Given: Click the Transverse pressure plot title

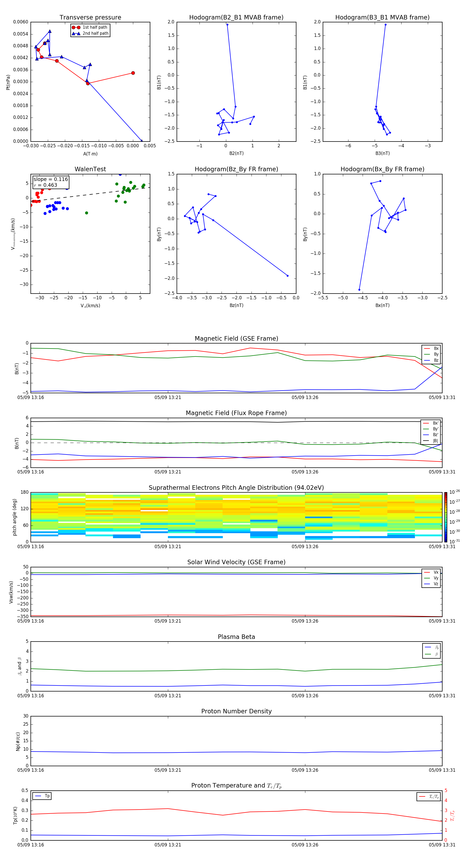Looking at the screenshot, I should point(90,17).
